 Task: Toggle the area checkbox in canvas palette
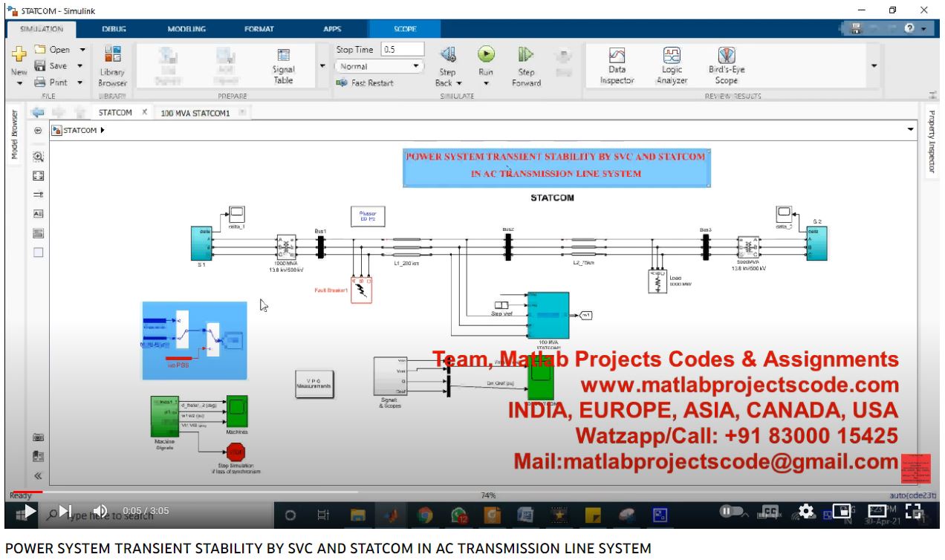tap(39, 252)
